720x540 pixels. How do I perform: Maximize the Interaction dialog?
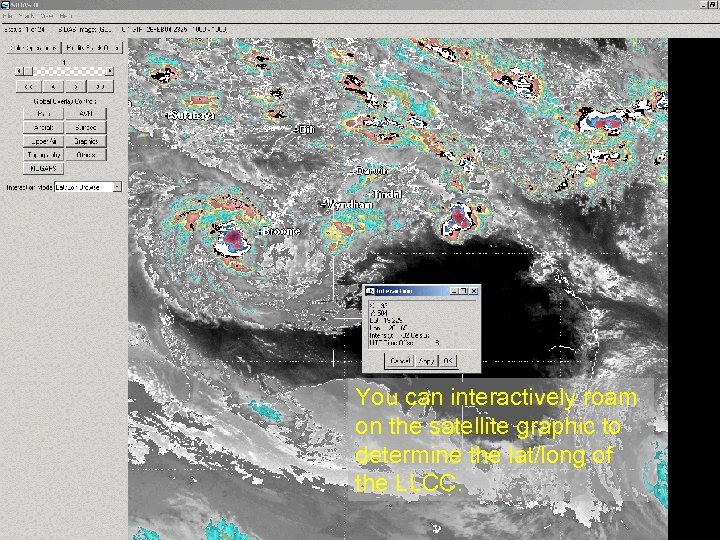click(x=463, y=291)
